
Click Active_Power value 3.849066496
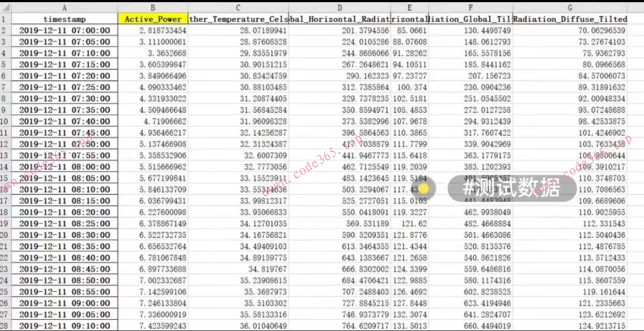pyautogui.click(x=153, y=76)
